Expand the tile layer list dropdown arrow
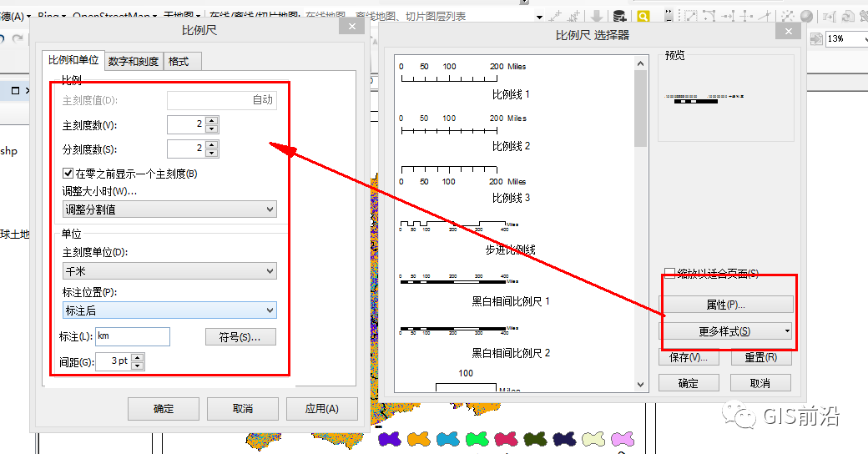Image resolution: width=868 pixels, height=454 pixels. point(539,18)
